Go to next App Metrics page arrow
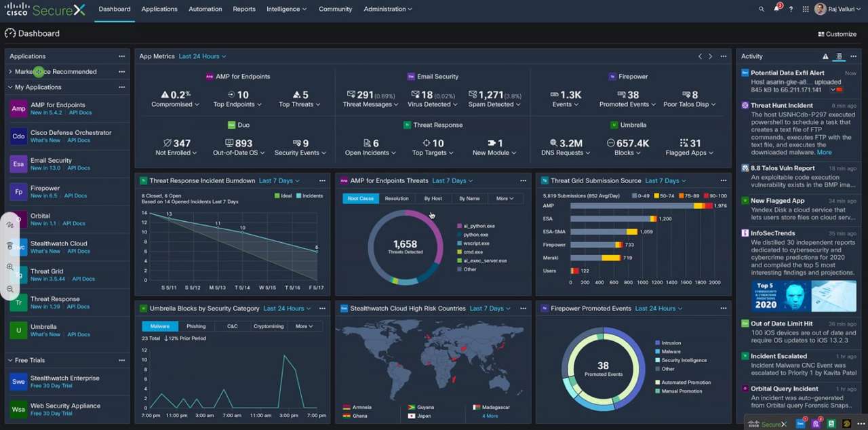Screen dimensions: 868x430 point(710,56)
